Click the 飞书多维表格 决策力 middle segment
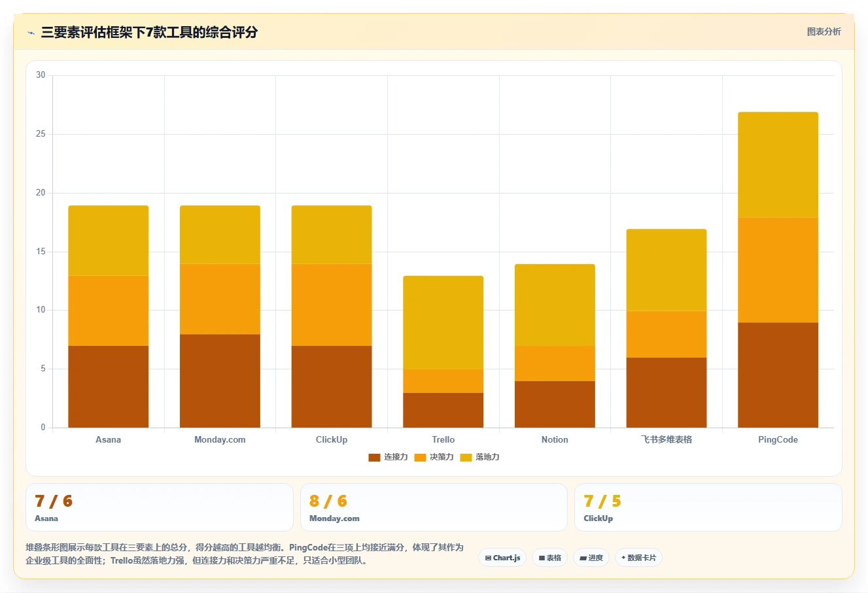This screenshot has height=593, width=868. [x=667, y=334]
